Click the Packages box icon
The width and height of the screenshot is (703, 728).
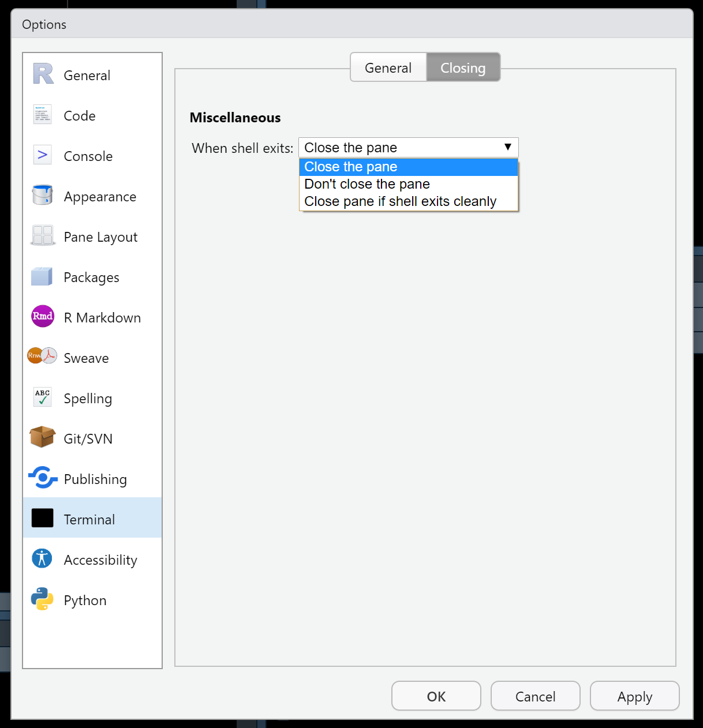(x=42, y=276)
